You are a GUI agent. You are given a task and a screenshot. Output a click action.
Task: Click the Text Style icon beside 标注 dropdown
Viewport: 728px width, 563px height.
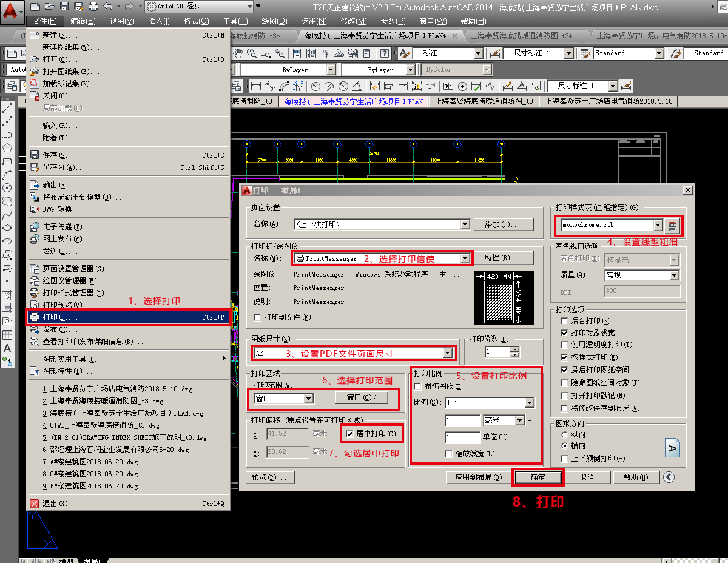(404, 53)
